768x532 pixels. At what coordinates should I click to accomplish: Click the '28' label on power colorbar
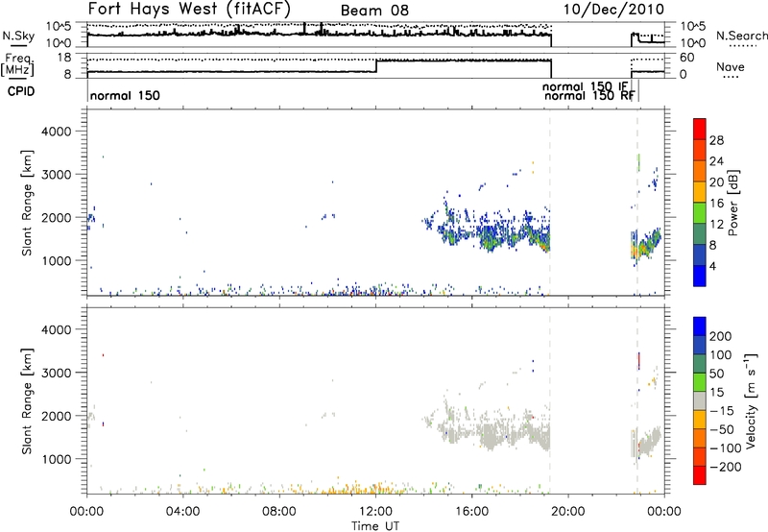tap(716, 140)
